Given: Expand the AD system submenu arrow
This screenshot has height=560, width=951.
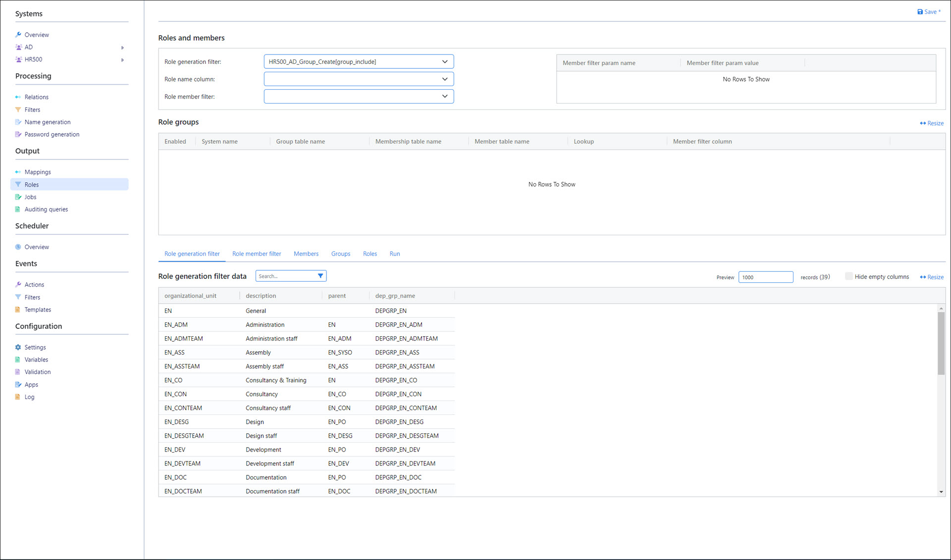Looking at the screenshot, I should point(122,48).
